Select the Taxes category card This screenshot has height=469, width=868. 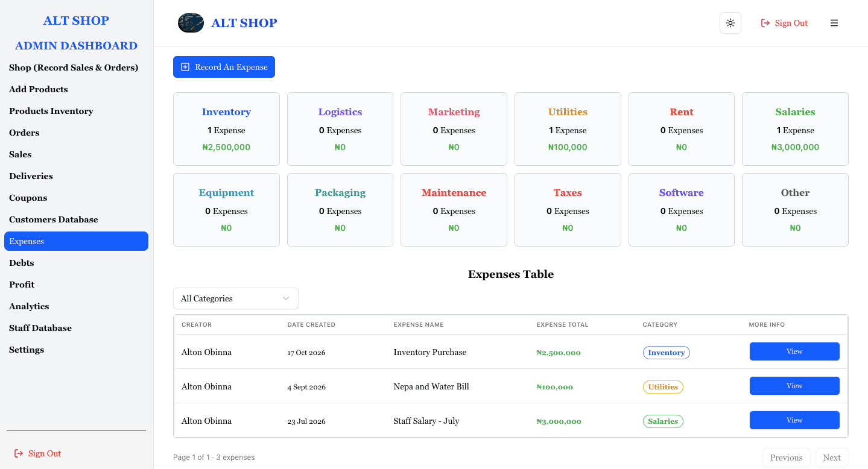(568, 210)
